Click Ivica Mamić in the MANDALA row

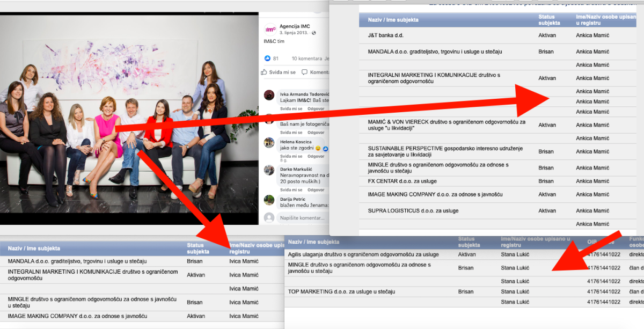(244, 261)
